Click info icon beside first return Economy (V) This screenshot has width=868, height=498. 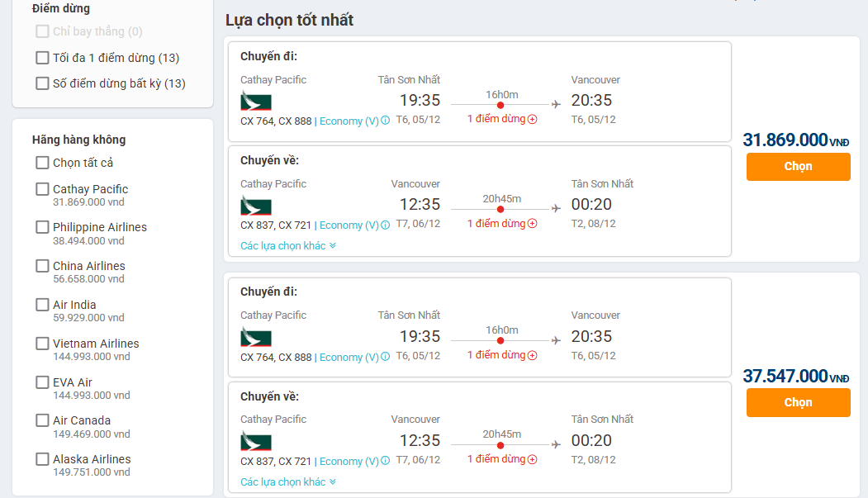point(386,225)
